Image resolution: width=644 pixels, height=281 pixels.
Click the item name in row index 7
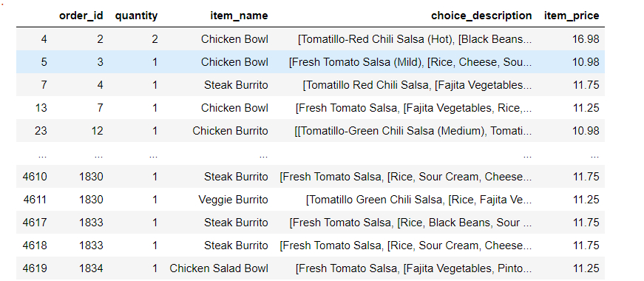236,85
